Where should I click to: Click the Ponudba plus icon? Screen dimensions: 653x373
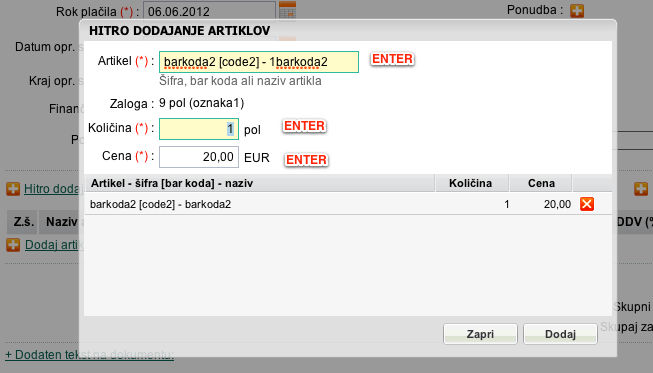(577, 10)
